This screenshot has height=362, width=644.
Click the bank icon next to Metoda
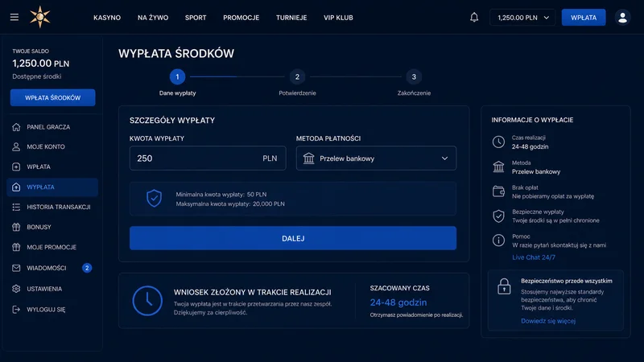point(498,167)
